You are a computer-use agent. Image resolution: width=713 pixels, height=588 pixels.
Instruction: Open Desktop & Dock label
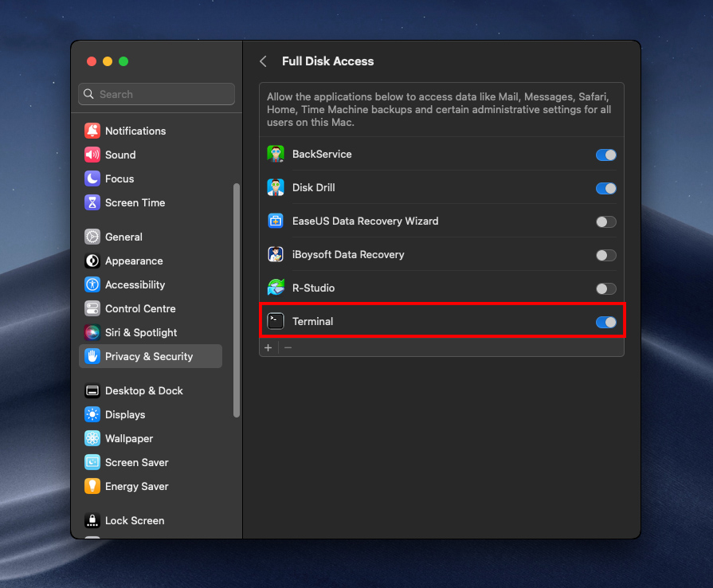point(144,390)
